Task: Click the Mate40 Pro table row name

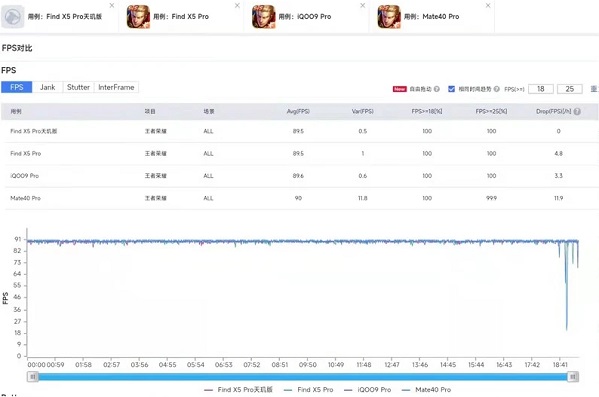Action: 25,198
